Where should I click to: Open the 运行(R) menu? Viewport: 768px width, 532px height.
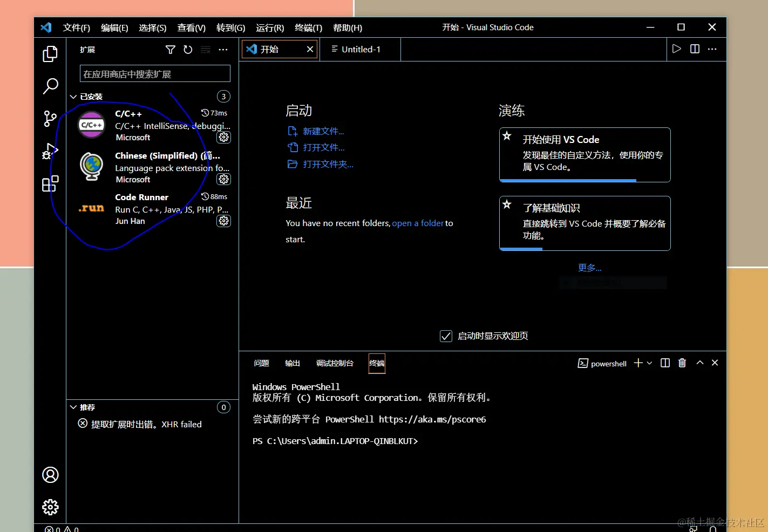click(x=270, y=28)
